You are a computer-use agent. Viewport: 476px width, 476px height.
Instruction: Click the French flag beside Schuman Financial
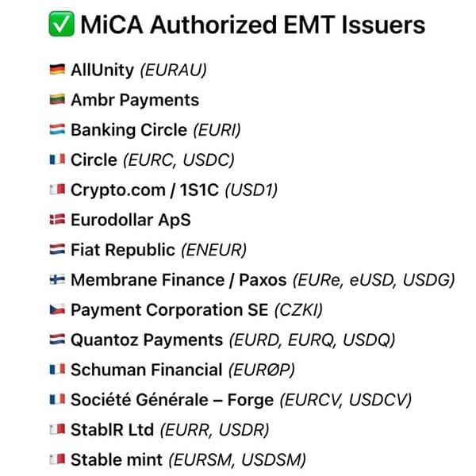point(57,370)
